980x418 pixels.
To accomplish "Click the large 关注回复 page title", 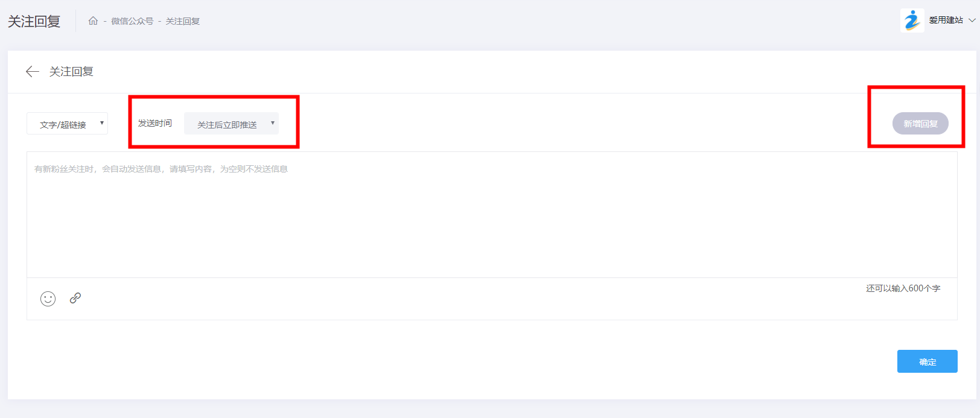I will [x=34, y=22].
